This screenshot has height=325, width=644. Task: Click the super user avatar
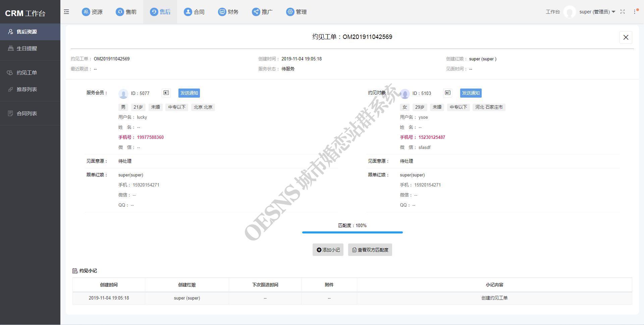(570, 12)
